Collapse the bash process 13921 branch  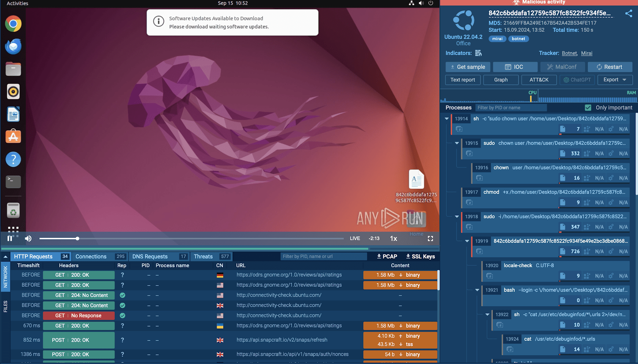point(477,290)
